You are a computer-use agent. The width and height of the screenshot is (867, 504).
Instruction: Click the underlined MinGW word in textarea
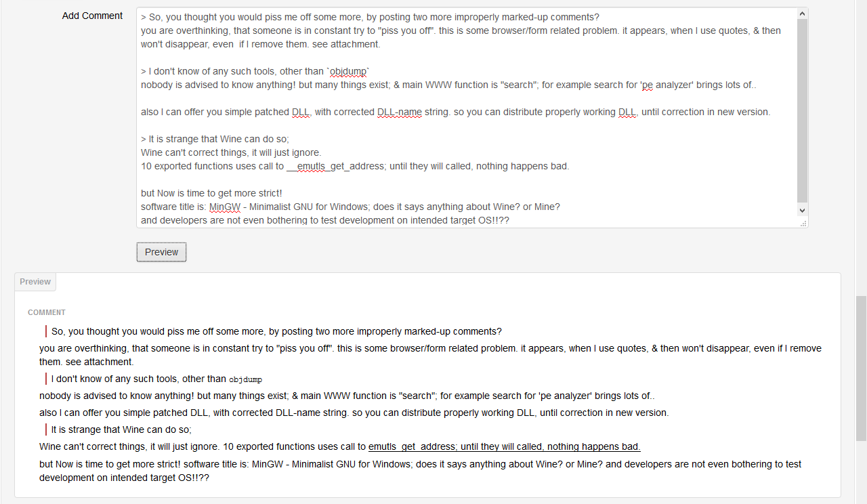click(225, 207)
